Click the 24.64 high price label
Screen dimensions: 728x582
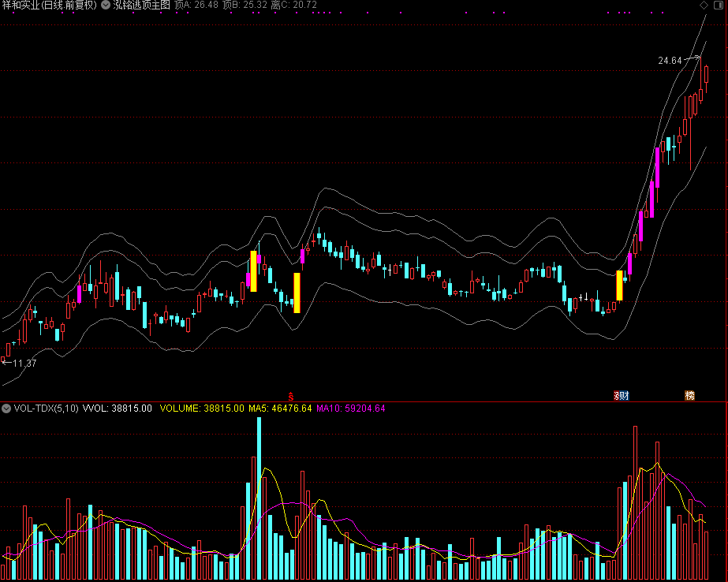(670, 61)
